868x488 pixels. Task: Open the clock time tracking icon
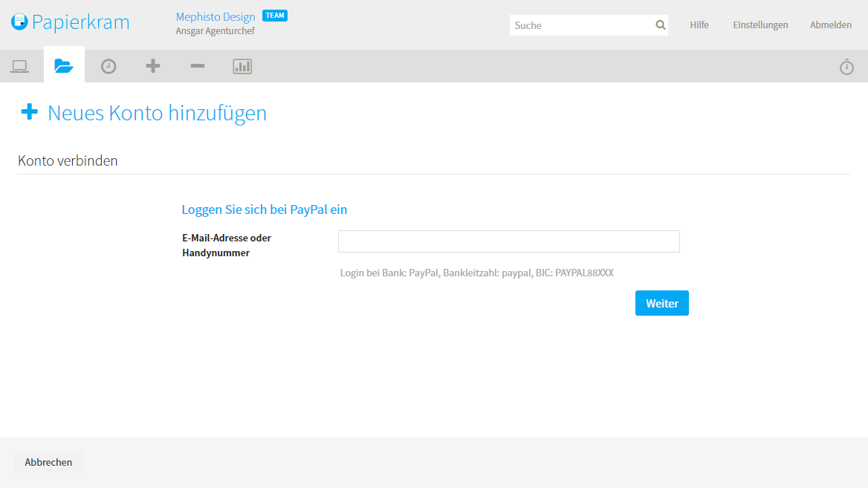coord(108,66)
